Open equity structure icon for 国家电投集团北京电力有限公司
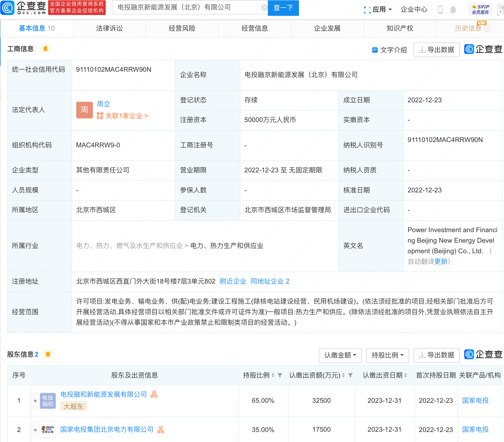This screenshot has height=442, width=504. (x=161, y=430)
